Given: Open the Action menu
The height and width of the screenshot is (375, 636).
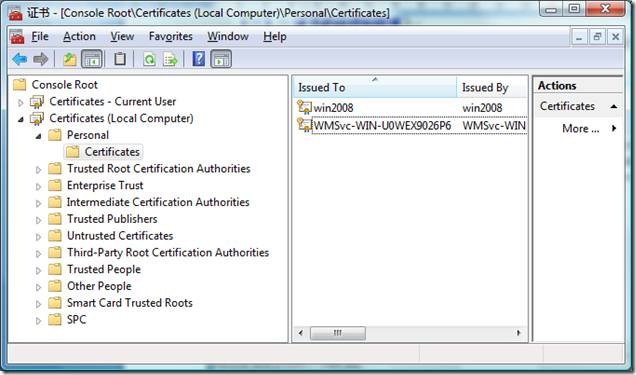Looking at the screenshot, I should [x=79, y=36].
